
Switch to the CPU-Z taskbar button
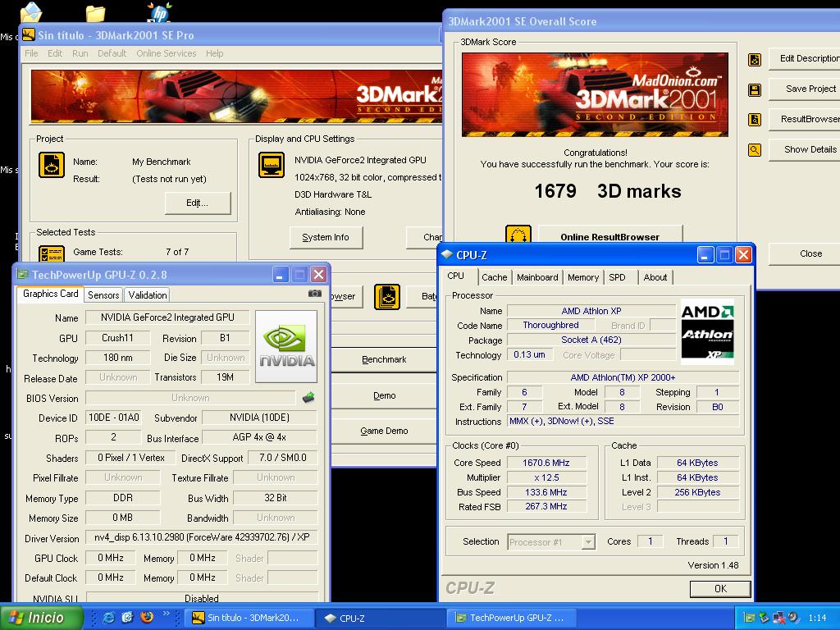click(380, 619)
